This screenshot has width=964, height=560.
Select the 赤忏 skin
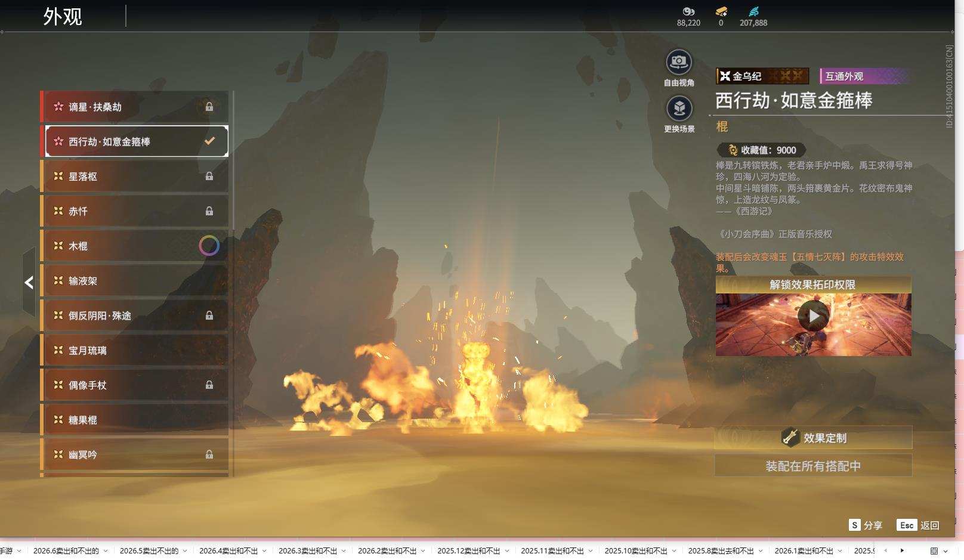coord(135,211)
